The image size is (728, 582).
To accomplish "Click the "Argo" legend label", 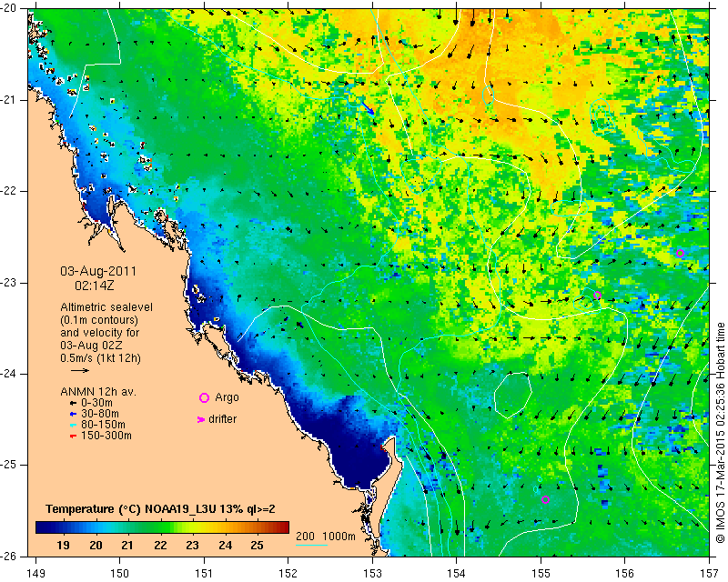I will (x=227, y=397).
